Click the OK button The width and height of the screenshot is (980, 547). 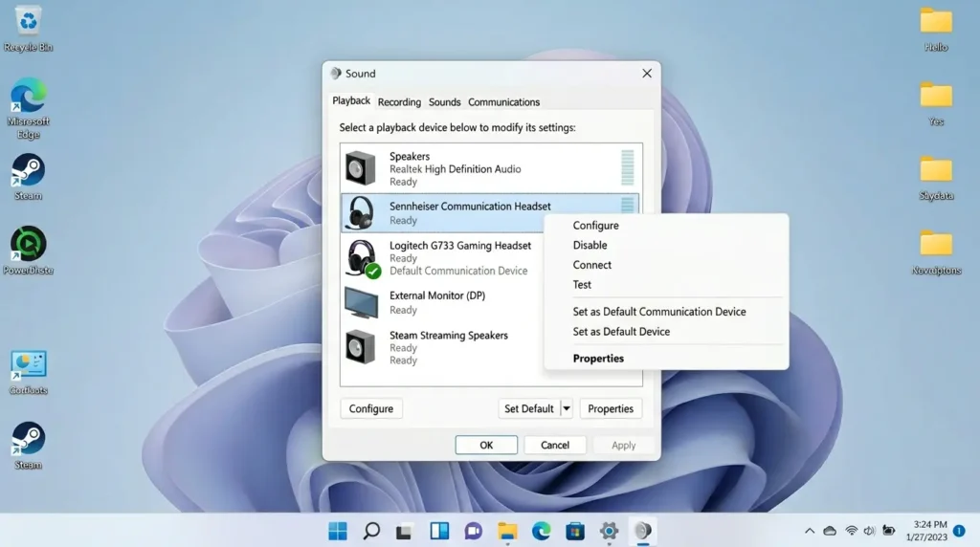[486, 446]
